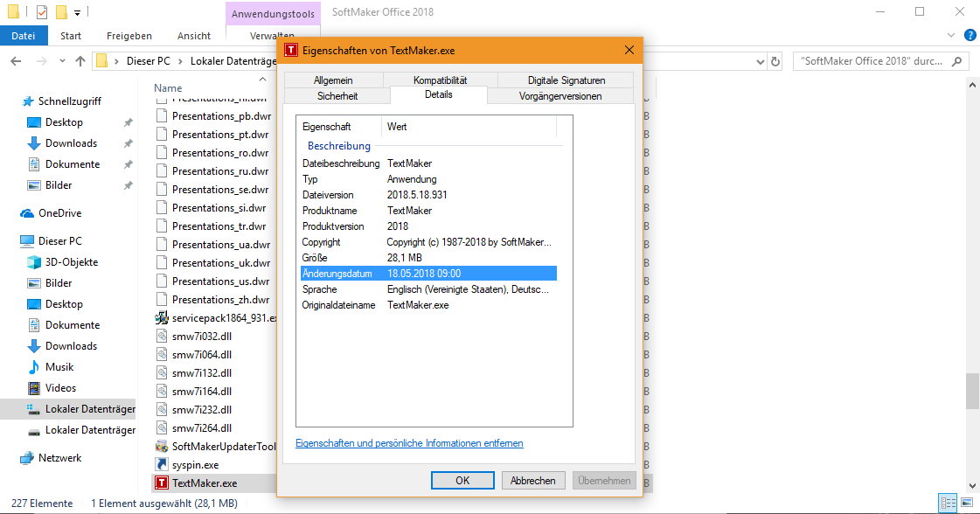Open pinned Dokumente under Schnellzugriff

(73, 164)
